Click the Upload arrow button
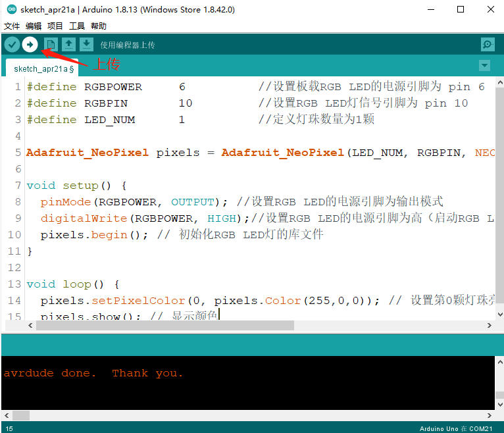Screen dimensions: 504x433 coord(30,44)
